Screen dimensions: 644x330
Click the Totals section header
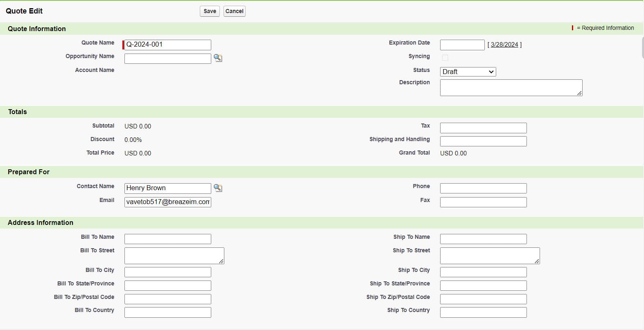pos(18,112)
